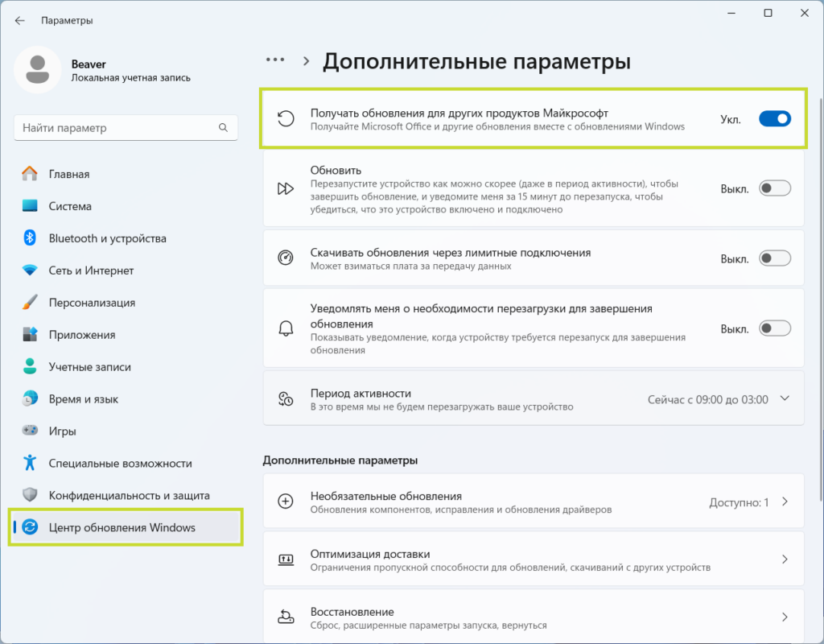
Task: Select Специальные возможности section
Action: click(126, 463)
